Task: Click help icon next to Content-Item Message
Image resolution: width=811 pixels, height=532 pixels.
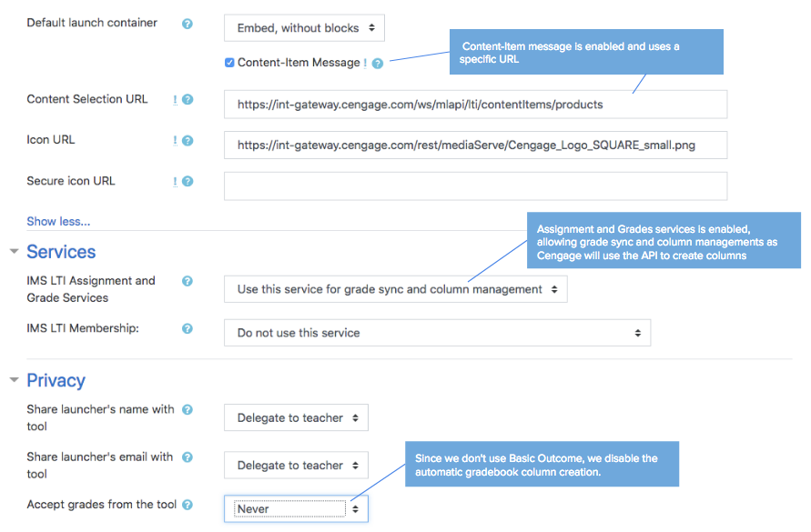Action: click(x=378, y=64)
